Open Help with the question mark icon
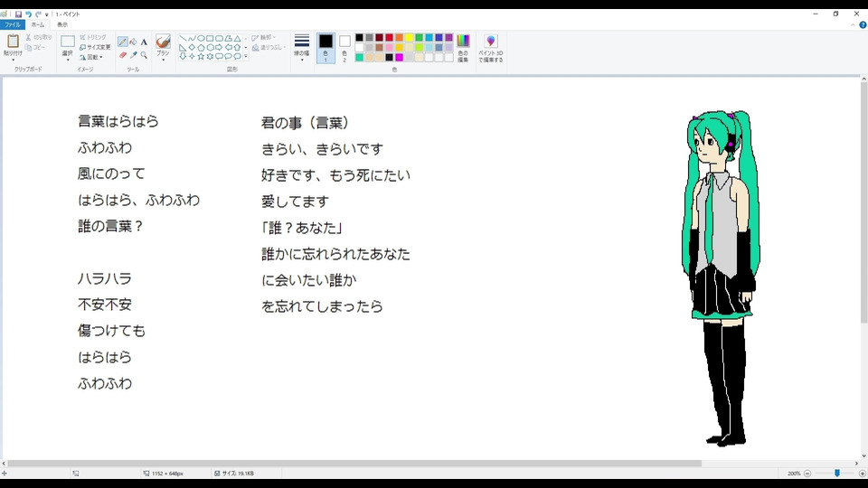The height and width of the screenshot is (488, 868). pyautogui.click(x=863, y=25)
